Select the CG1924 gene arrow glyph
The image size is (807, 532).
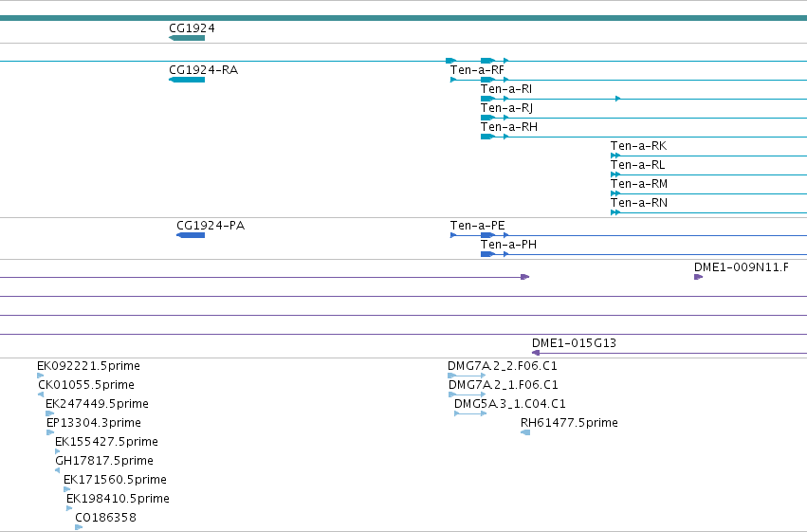click(187, 38)
